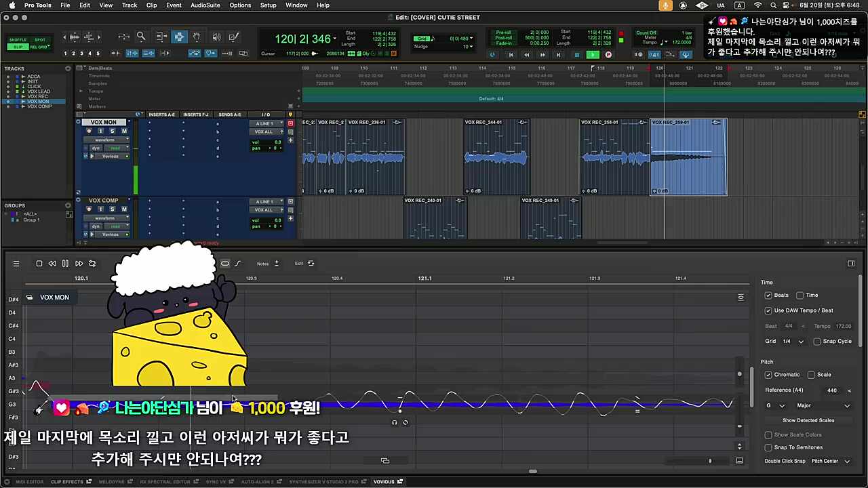
Task: Click Return to Zero in the transport
Action: pos(511,55)
